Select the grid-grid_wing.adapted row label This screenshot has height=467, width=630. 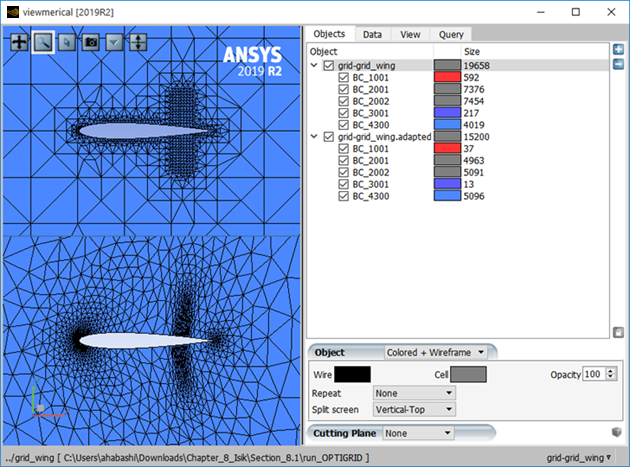[384, 137]
